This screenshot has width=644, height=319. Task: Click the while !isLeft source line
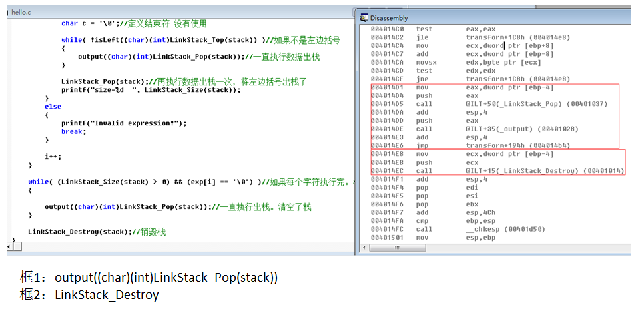(x=201, y=40)
